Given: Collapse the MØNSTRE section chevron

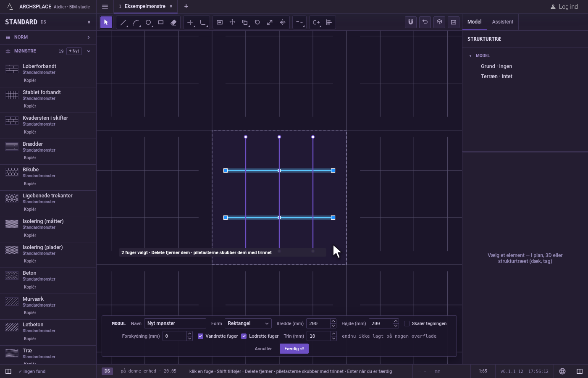Looking at the screenshot, I should point(88,51).
